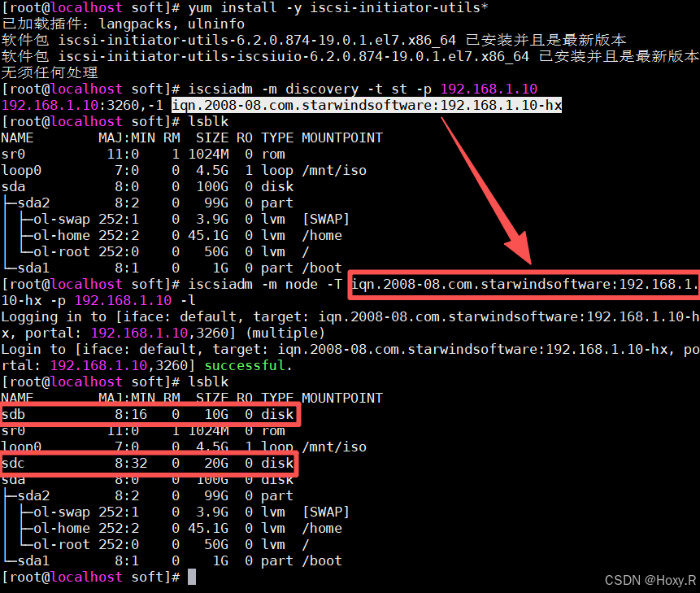Image resolution: width=700 pixels, height=593 pixels.
Task: Click the '(multiple)' text in login output
Action: [x=285, y=334]
